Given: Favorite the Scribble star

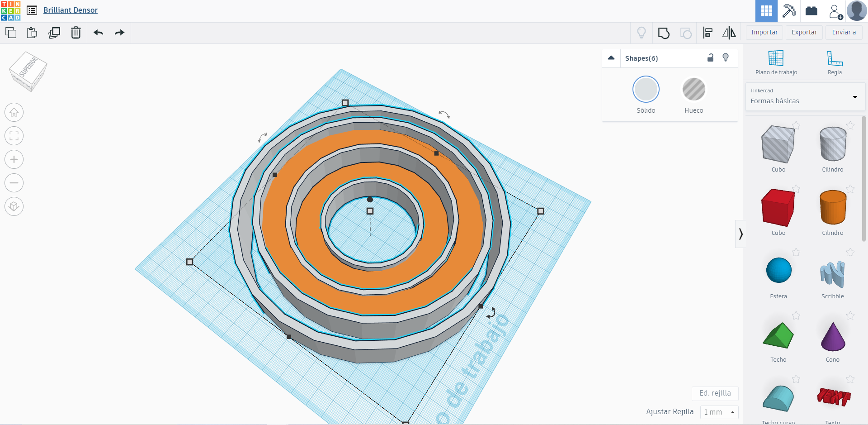Looking at the screenshot, I should coord(850,252).
